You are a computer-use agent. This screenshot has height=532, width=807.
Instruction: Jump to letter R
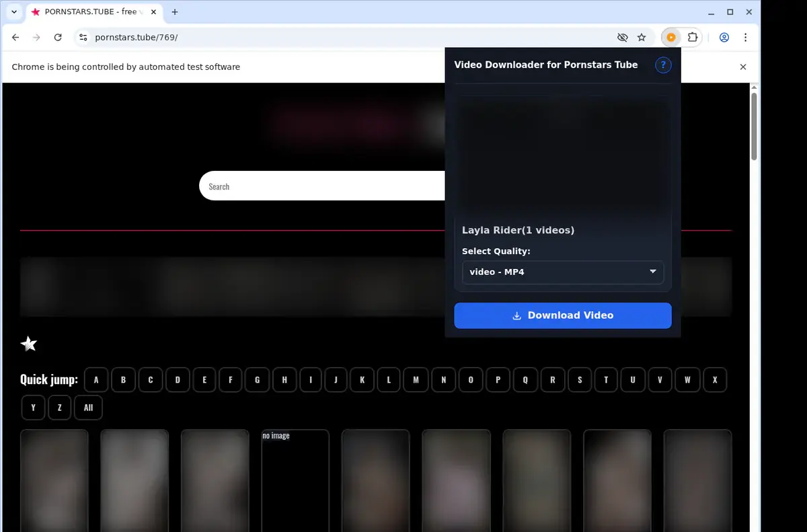click(553, 380)
